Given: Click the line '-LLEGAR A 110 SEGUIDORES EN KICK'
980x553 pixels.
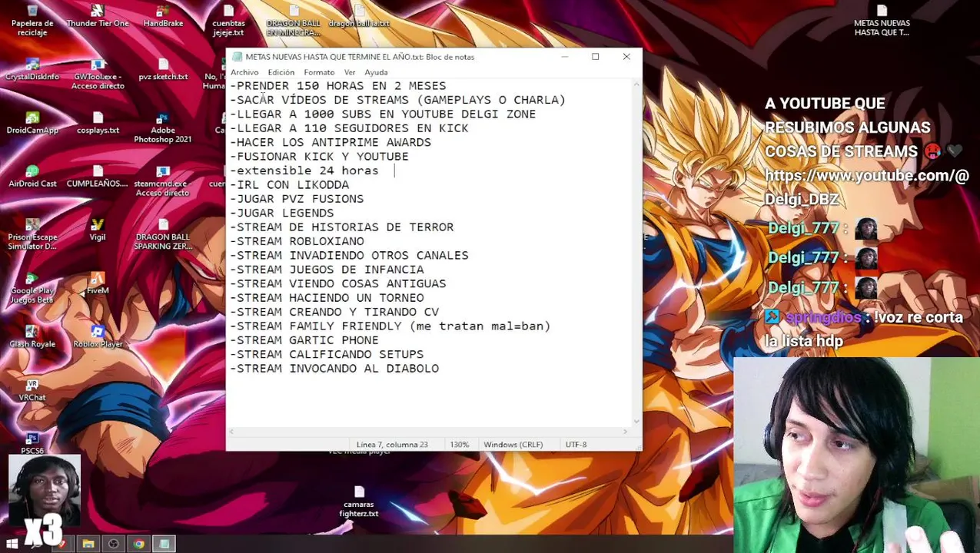Looking at the screenshot, I should click(349, 128).
